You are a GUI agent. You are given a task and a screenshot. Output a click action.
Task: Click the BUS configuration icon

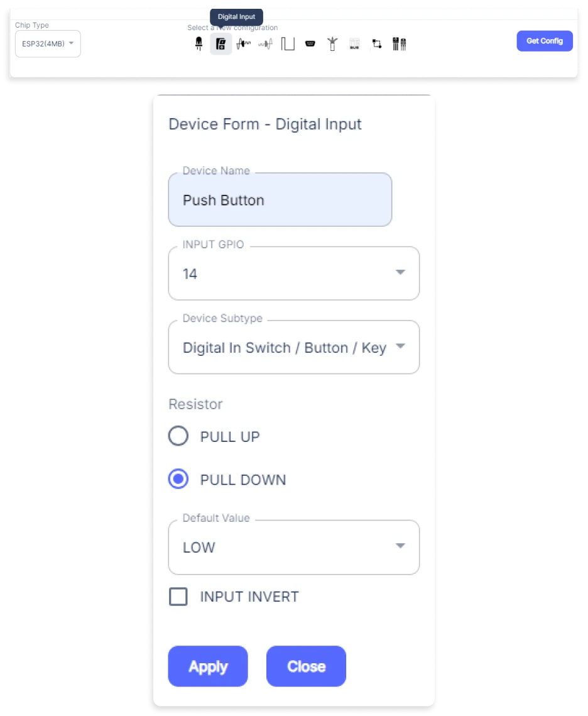(354, 44)
